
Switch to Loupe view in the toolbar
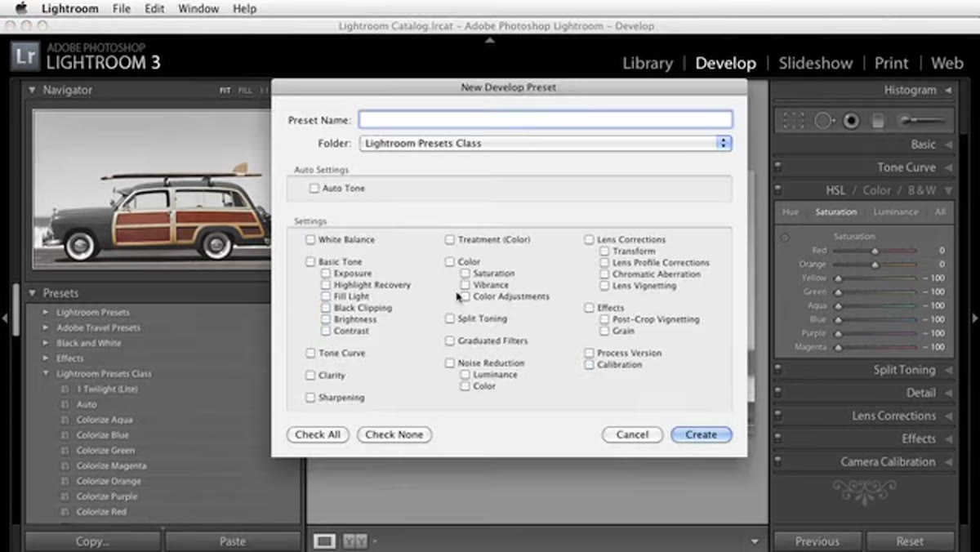click(x=324, y=541)
